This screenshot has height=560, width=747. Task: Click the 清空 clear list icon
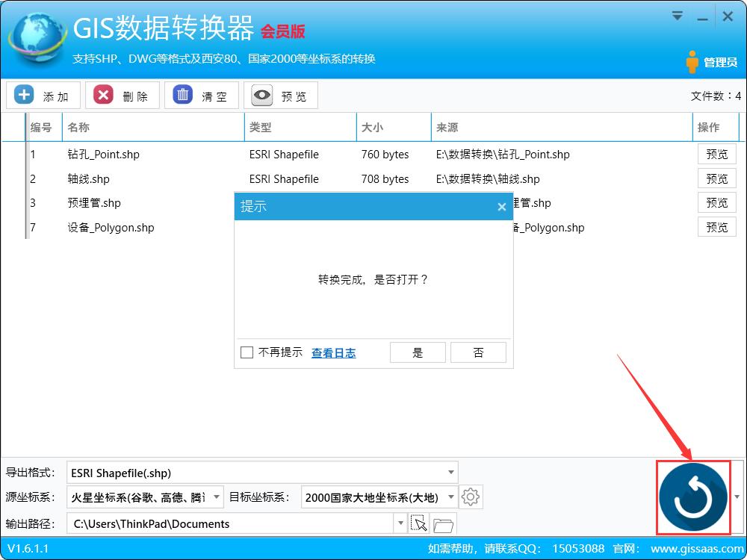click(183, 95)
